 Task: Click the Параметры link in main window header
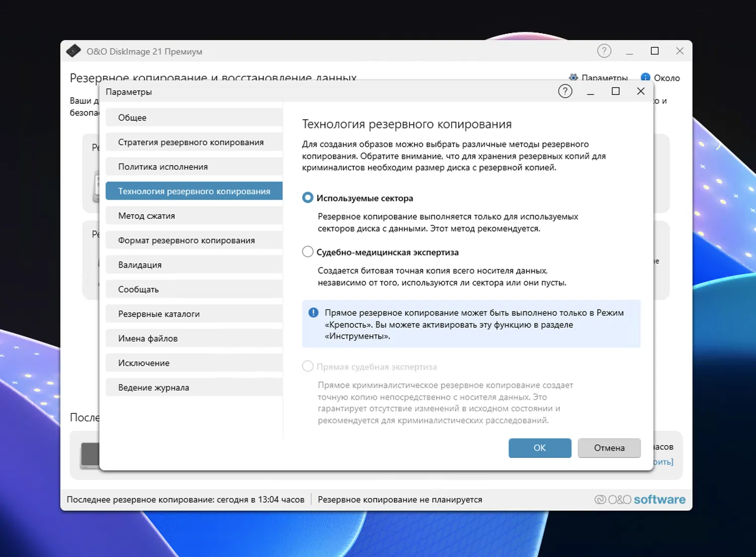point(605,78)
